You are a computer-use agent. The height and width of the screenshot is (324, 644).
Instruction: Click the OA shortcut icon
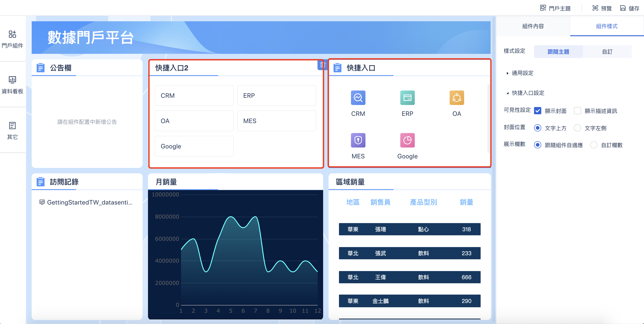pos(456,98)
